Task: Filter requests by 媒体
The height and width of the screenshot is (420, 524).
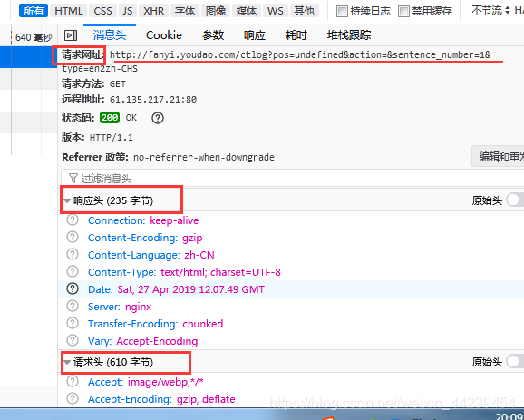Action: tap(247, 11)
